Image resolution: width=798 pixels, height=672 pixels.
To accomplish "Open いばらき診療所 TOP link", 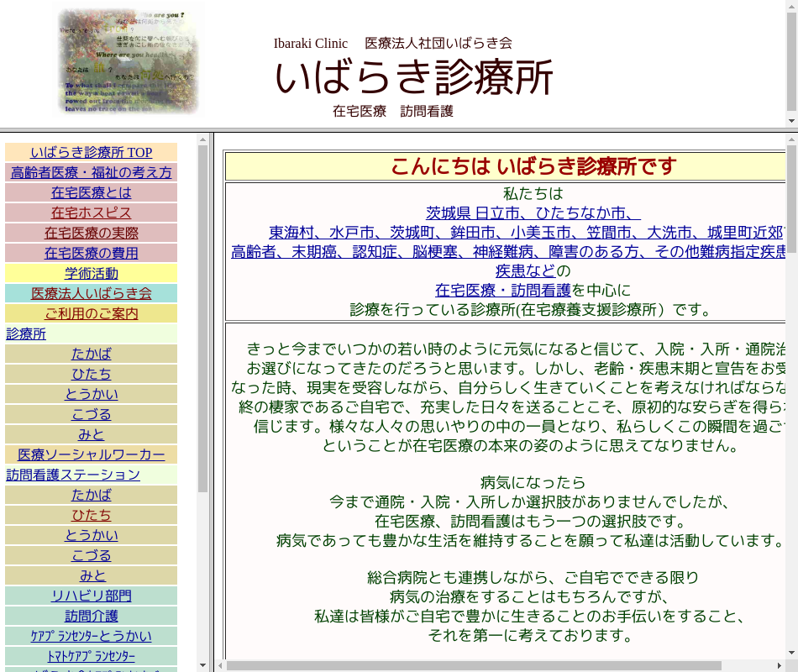I will 91,152.
